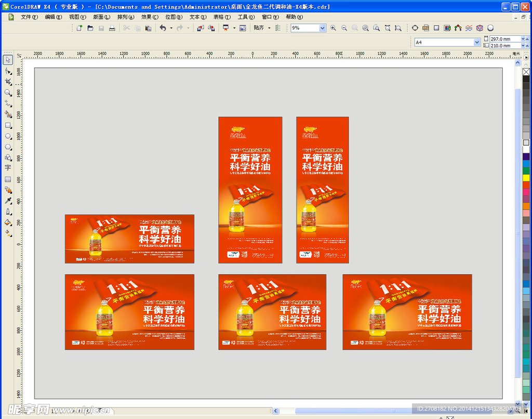This screenshot has height=419, width=532.
Task: Click the Print icon in the toolbar
Action: 112,28
